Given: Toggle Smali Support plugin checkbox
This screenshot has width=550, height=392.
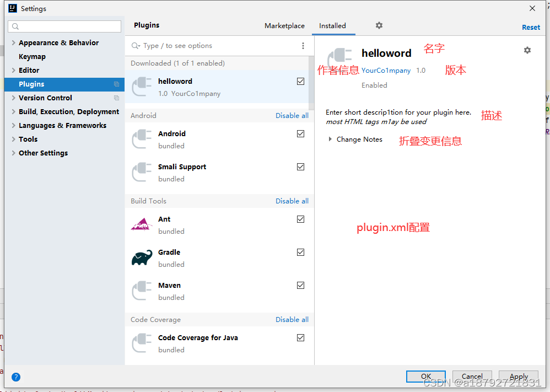Looking at the screenshot, I should [300, 167].
